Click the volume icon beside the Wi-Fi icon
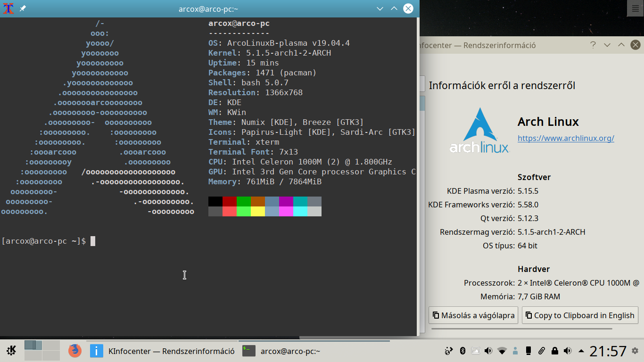 point(488,351)
